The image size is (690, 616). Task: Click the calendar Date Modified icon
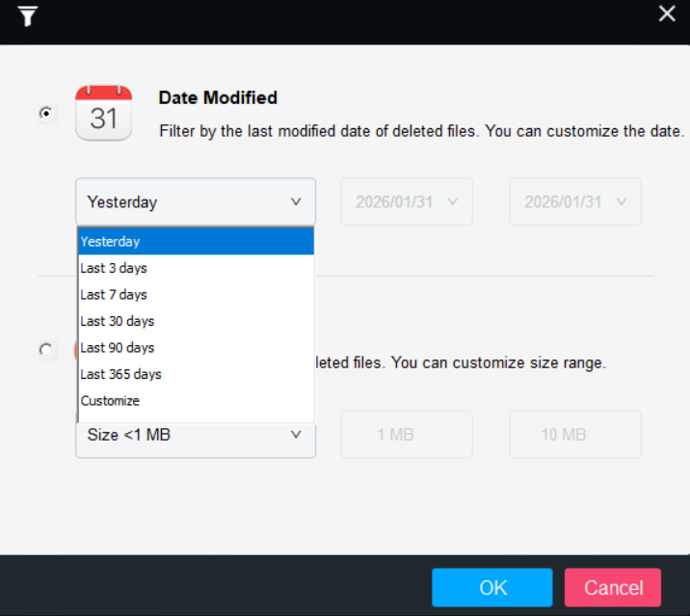point(103,113)
